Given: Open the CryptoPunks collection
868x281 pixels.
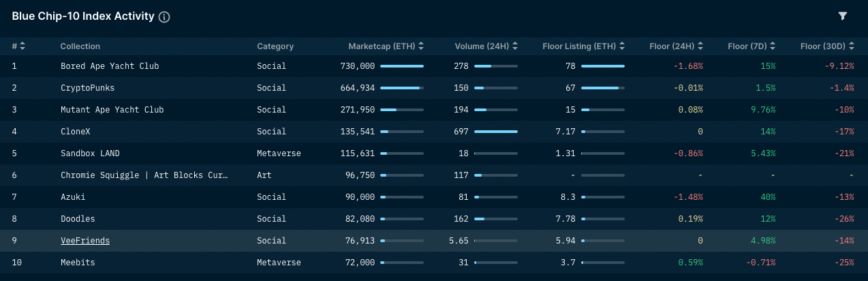Looking at the screenshot, I should pos(87,88).
